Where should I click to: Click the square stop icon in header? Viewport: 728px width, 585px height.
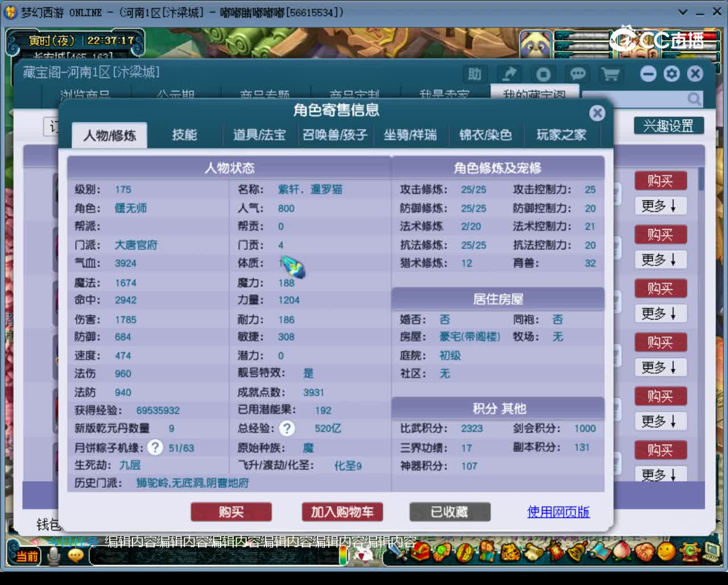[543, 74]
